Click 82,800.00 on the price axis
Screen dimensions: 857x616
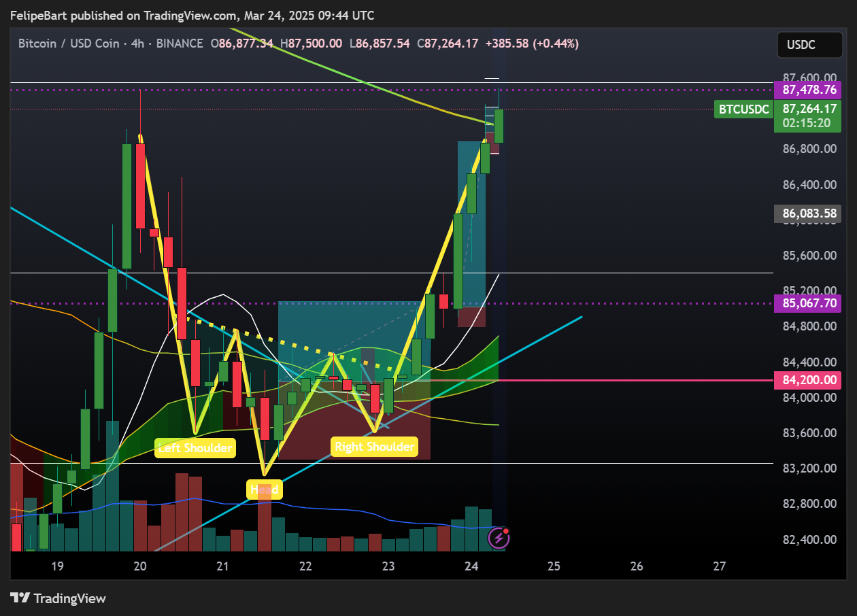pos(809,504)
